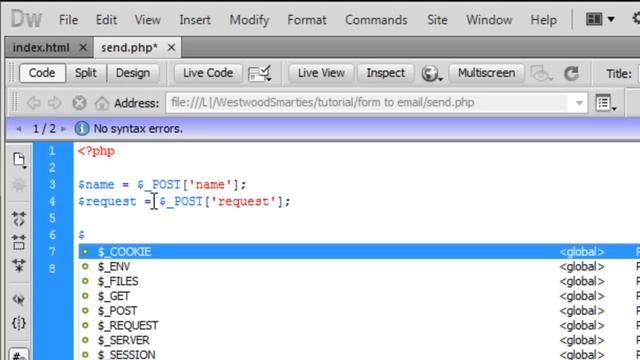Open the Format menu
This screenshot has height=360, width=640.
point(307,20)
